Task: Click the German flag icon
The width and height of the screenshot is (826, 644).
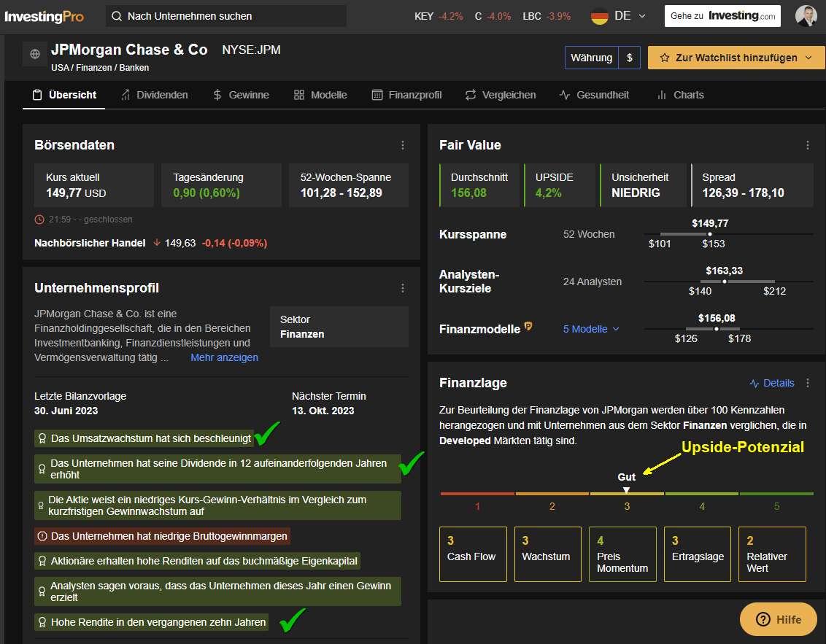Action: [x=600, y=16]
